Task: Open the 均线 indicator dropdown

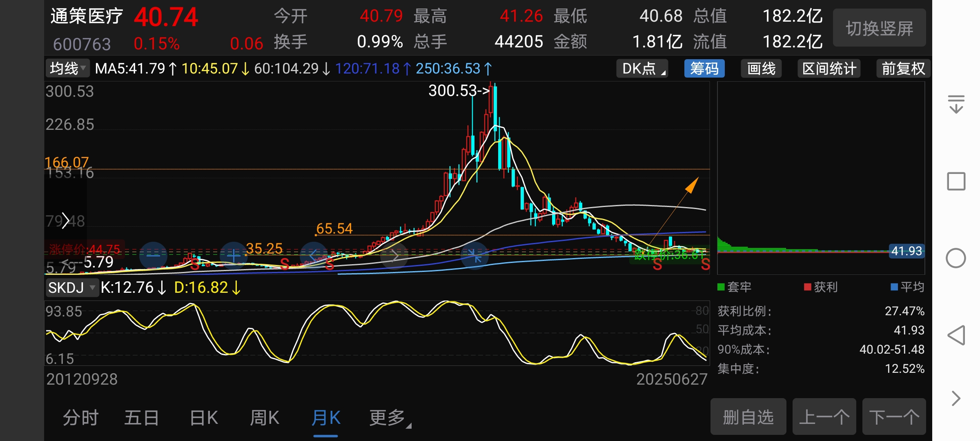Action: pyautogui.click(x=67, y=68)
